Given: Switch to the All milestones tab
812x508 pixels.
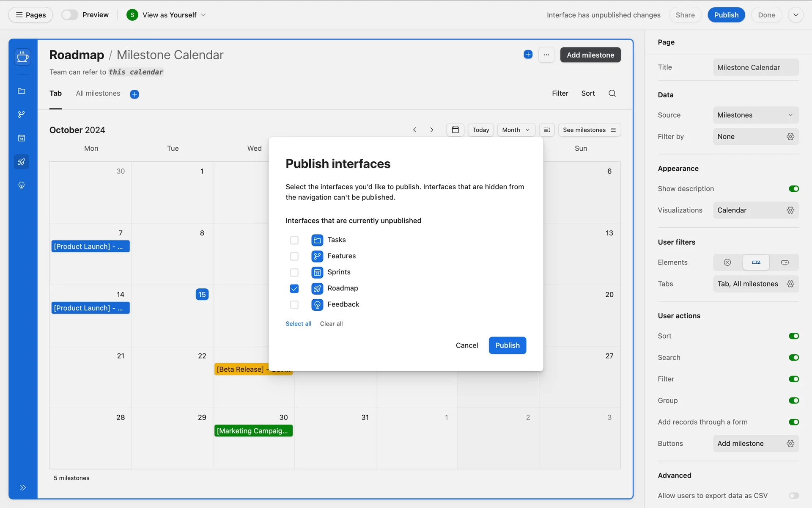Looking at the screenshot, I should (98, 94).
